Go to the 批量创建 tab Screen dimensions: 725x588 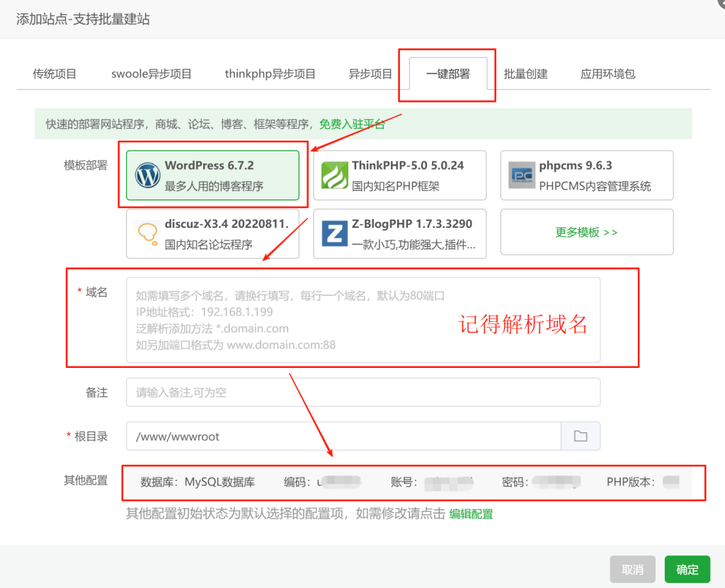tap(526, 74)
